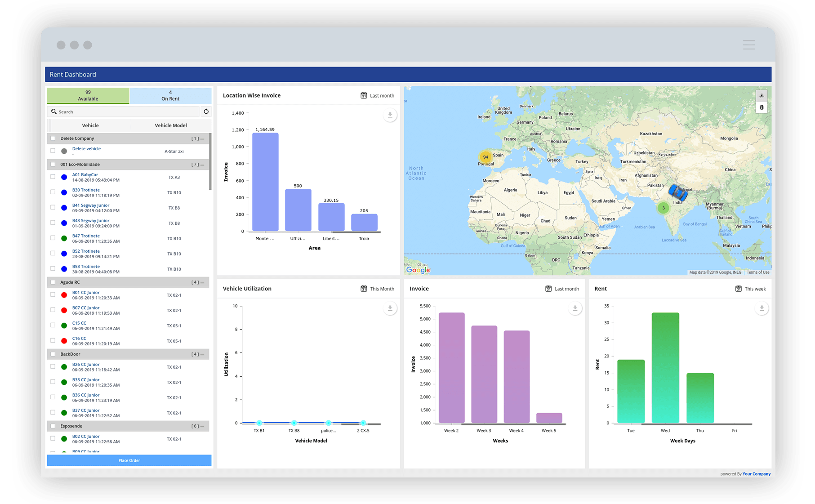Switch to the On Rent tab

(170, 95)
